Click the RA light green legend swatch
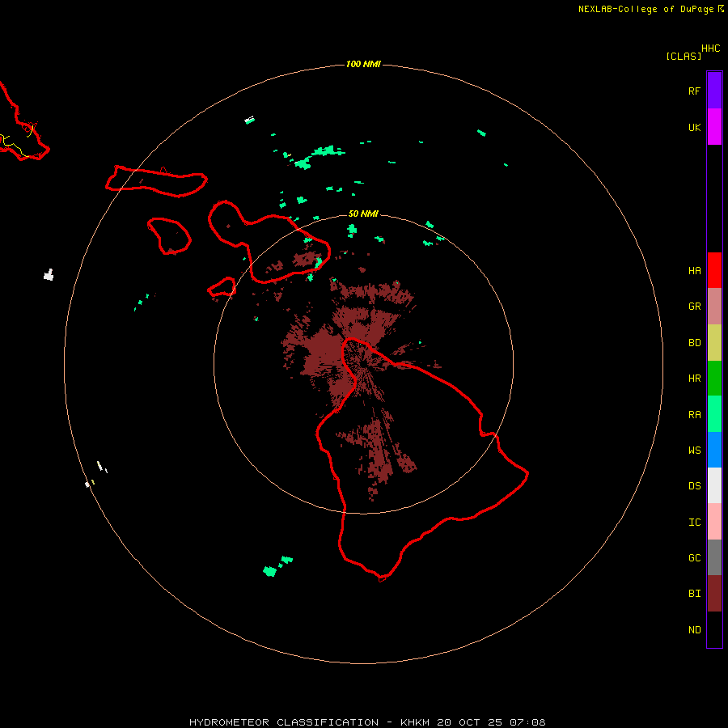Viewport: 728px width, 728px height. pos(714,414)
